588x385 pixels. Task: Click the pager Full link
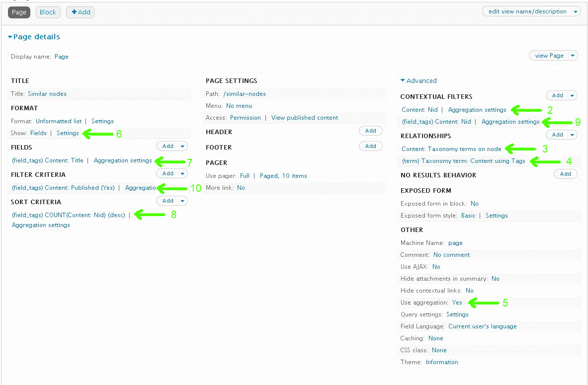(245, 176)
